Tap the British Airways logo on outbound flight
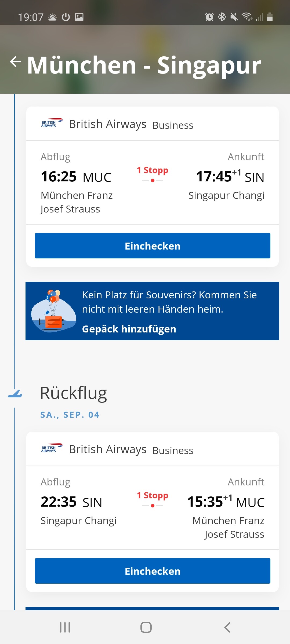Screen dimensions: 290x644 click(52, 123)
